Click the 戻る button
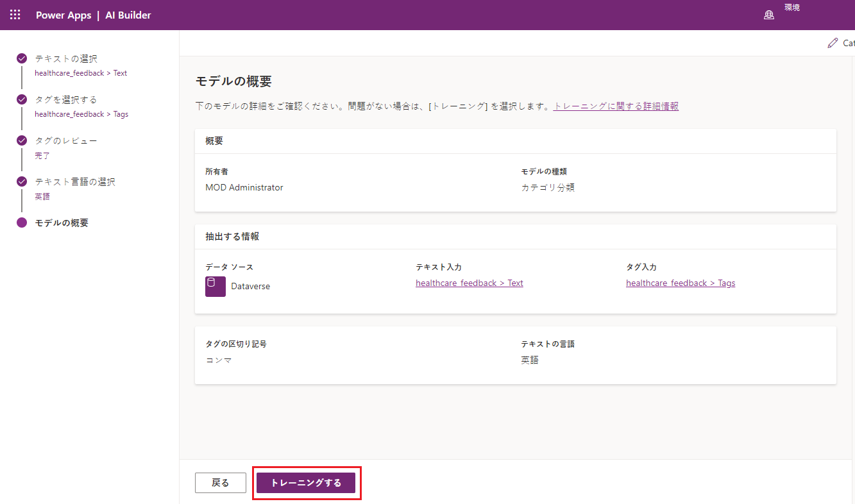Screen dimensions: 855x504 tap(220, 483)
